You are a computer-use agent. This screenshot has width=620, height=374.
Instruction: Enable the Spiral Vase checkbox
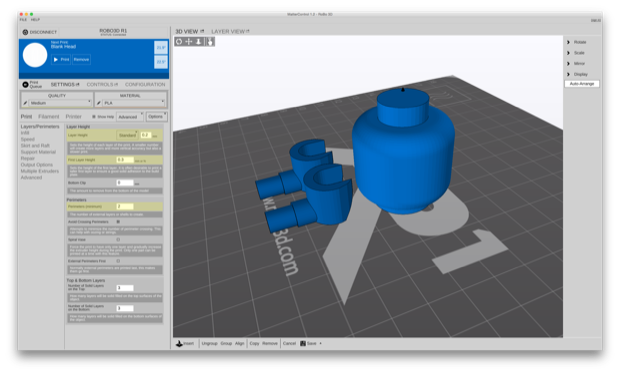click(x=118, y=240)
